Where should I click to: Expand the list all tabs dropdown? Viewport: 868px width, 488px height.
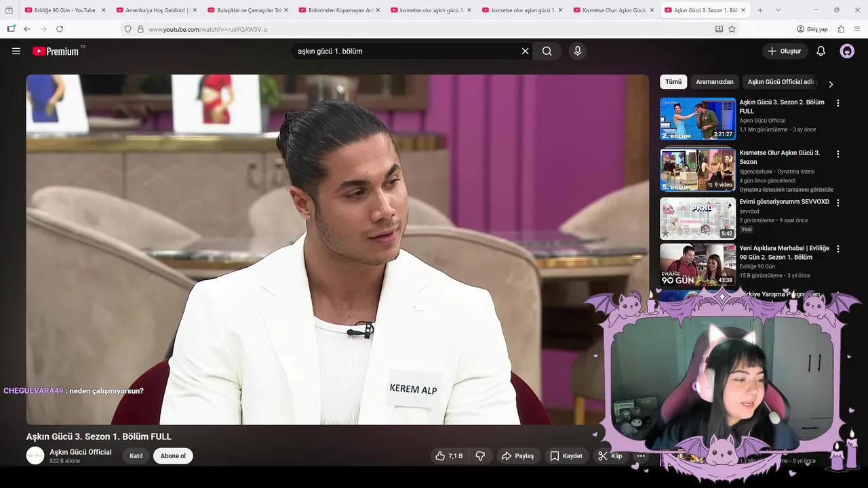click(778, 10)
